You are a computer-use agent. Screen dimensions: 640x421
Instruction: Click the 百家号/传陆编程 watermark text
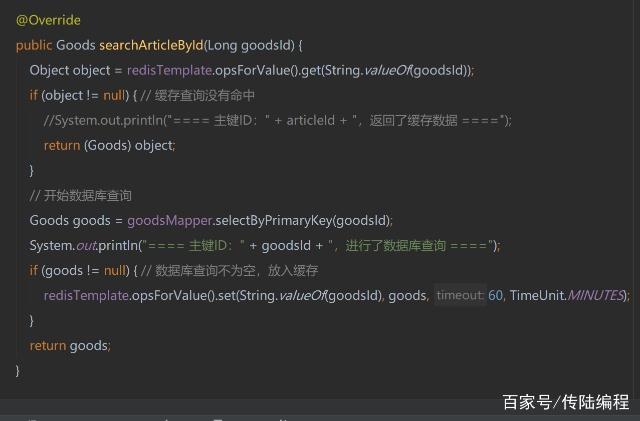tap(566, 402)
